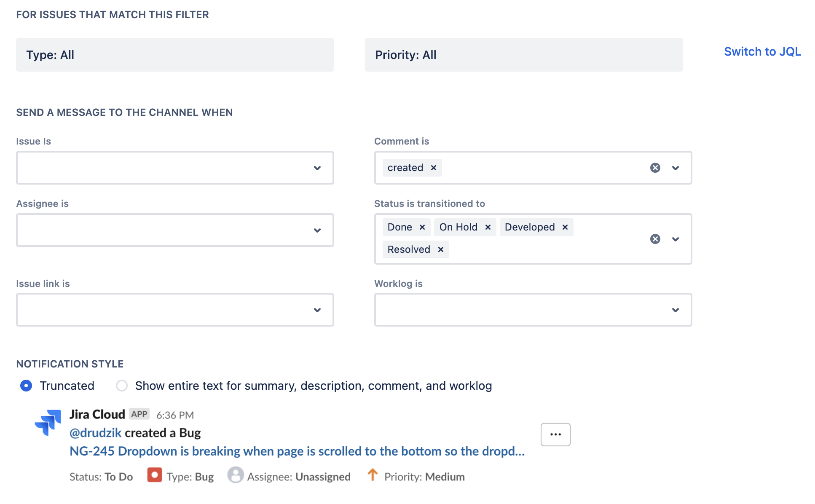This screenshot has width=815, height=504.
Task: Remove the 'Developed' status tag
Action: click(x=565, y=227)
